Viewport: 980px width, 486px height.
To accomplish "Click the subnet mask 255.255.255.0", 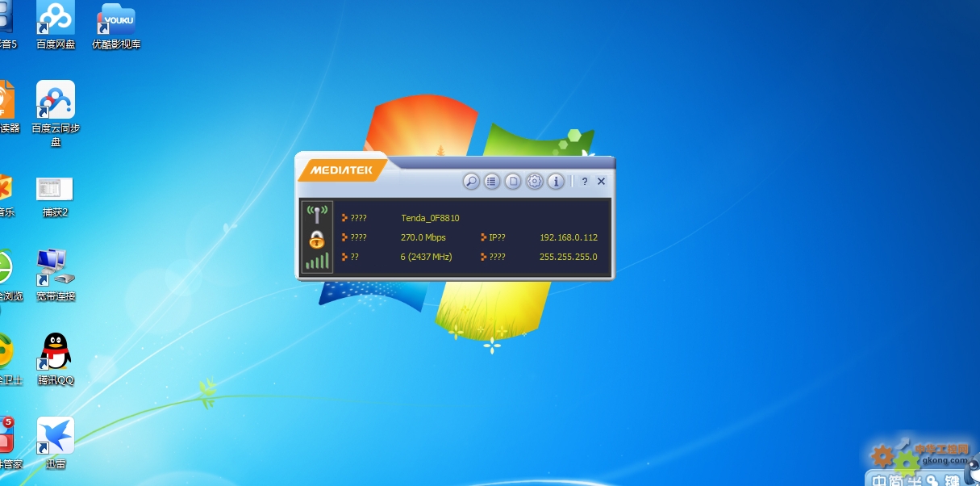I will 569,257.
